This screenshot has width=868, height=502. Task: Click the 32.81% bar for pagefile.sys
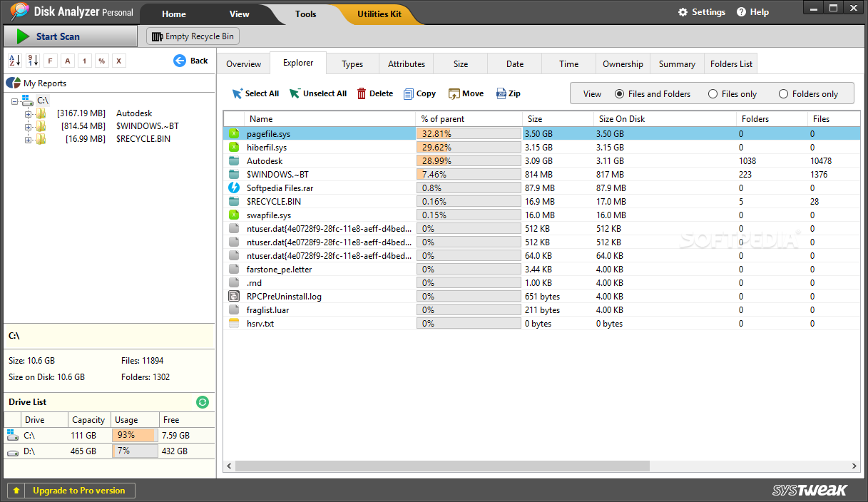pyautogui.click(x=469, y=133)
